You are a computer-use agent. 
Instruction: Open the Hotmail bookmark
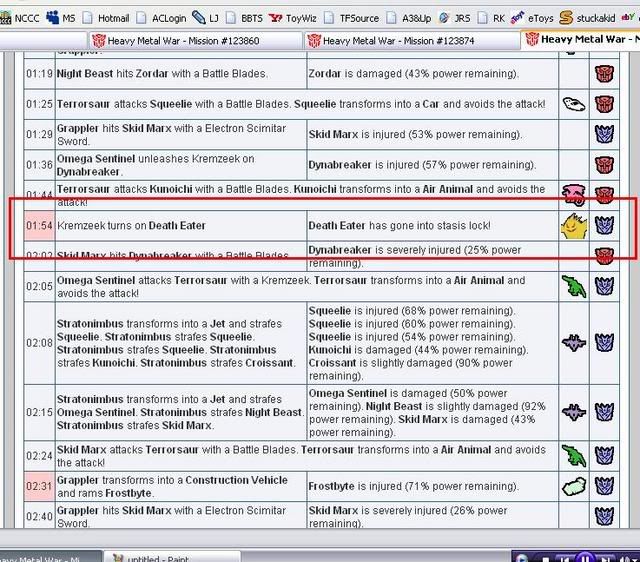(x=107, y=18)
